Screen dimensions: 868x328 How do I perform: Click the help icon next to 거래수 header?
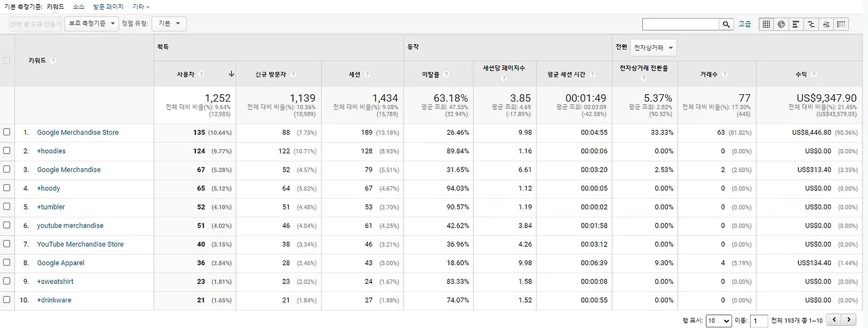724,74
